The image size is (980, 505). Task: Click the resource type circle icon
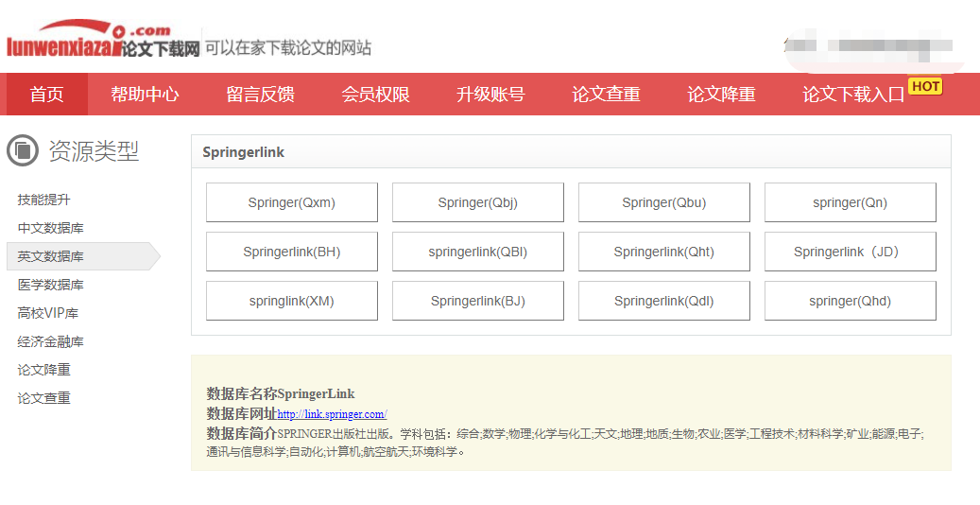click(23, 150)
